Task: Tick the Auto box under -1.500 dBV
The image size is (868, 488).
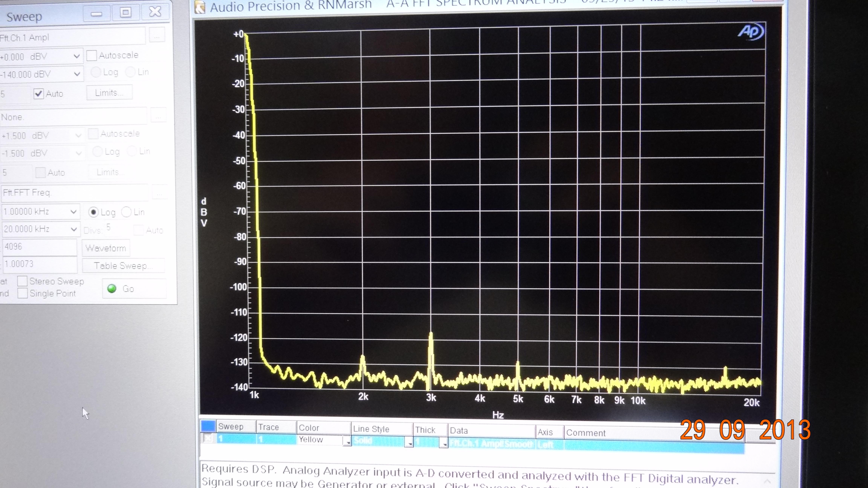Action: (41, 173)
